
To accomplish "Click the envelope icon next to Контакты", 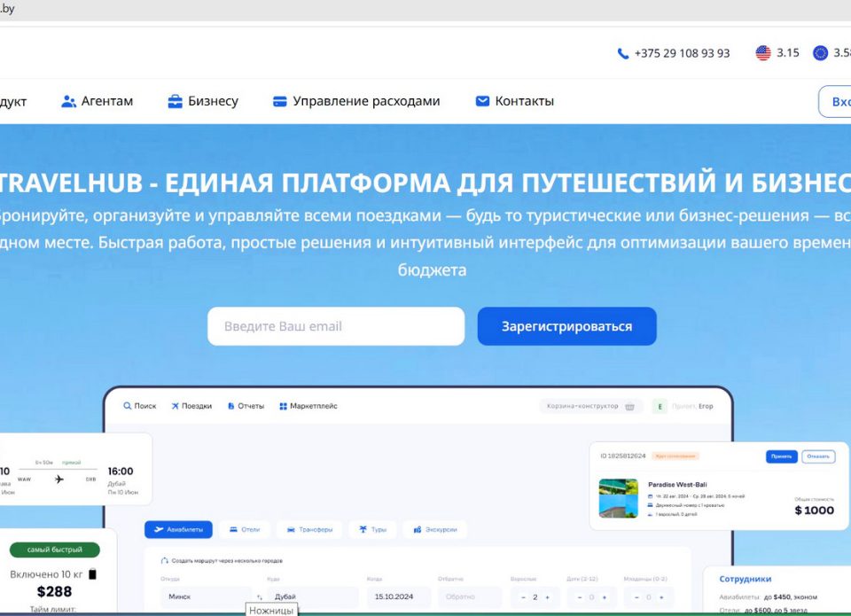I will tap(482, 101).
